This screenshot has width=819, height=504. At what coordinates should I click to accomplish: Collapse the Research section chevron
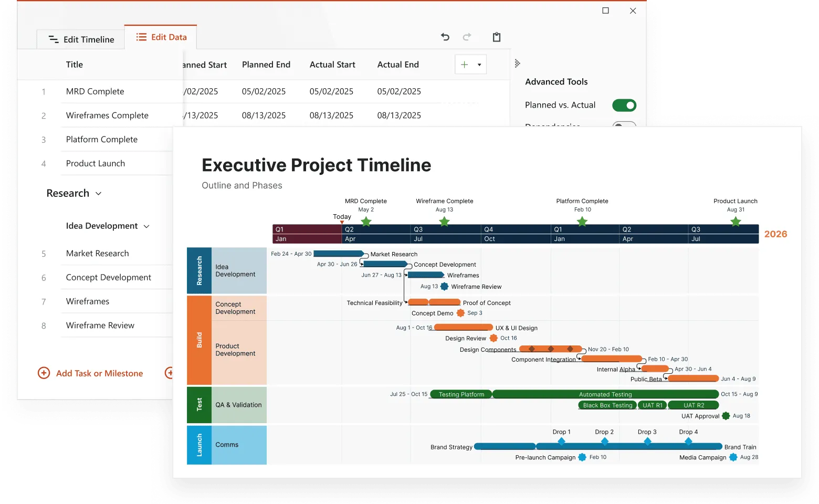coord(99,193)
